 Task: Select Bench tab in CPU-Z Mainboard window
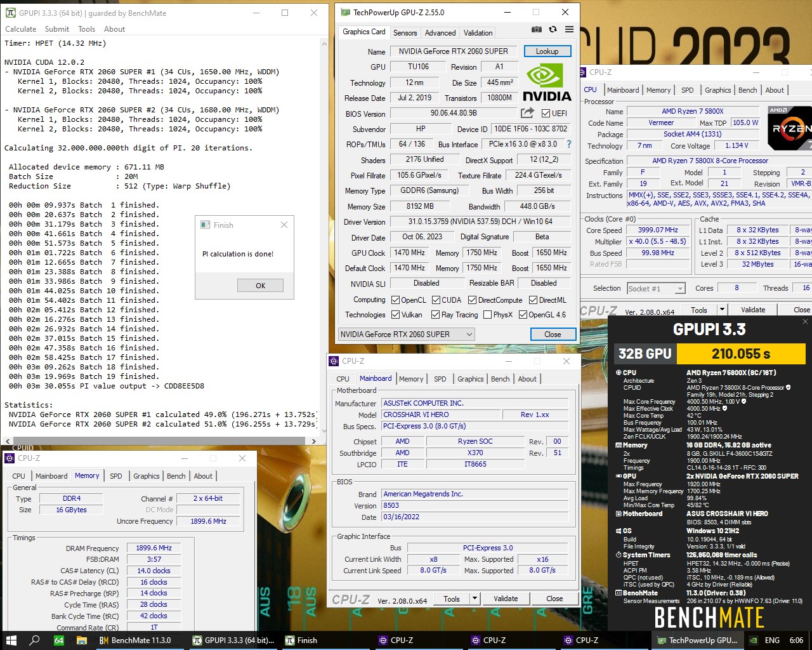[x=501, y=379]
